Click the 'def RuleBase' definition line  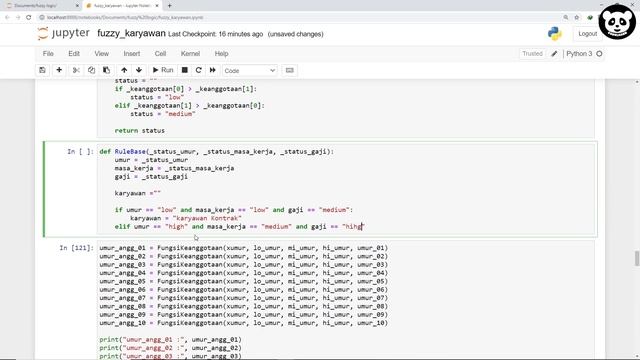[217, 151]
